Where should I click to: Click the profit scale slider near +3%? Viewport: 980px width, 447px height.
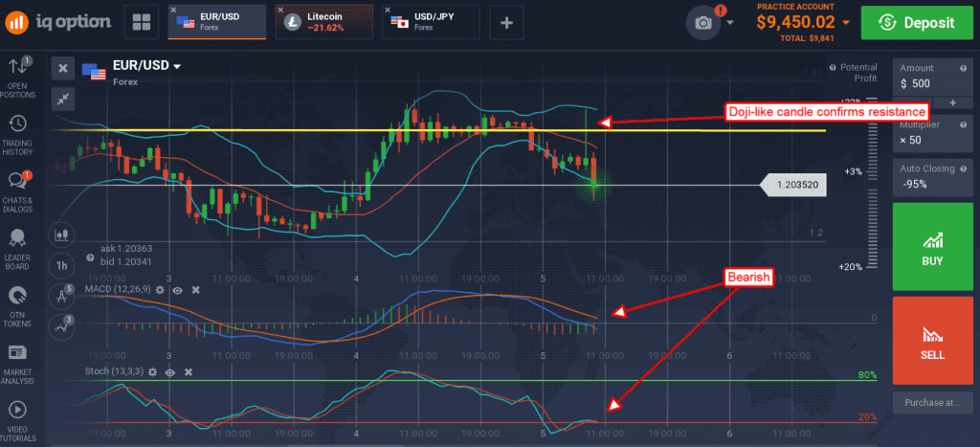871,172
